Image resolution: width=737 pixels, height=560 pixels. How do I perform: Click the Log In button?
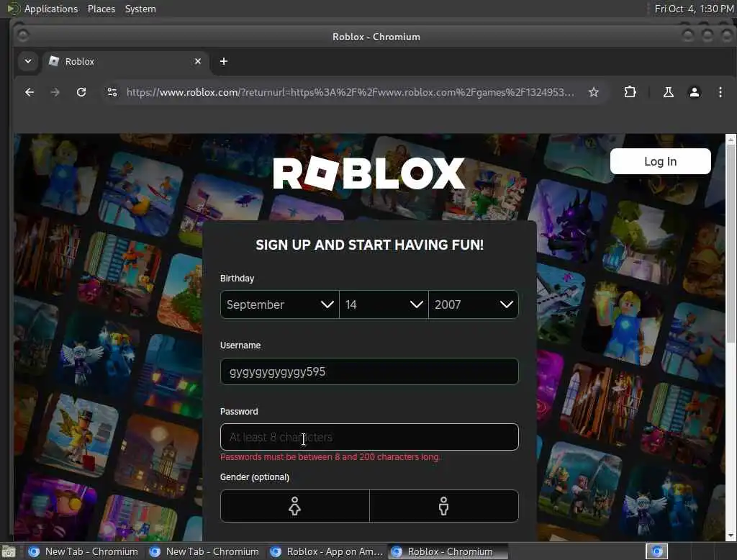click(x=661, y=161)
